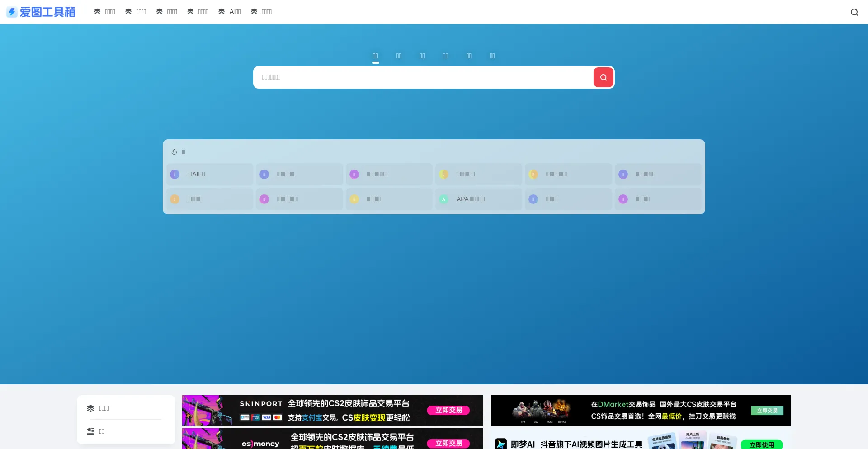Click the sidebar layers stack icon

[x=90, y=408]
